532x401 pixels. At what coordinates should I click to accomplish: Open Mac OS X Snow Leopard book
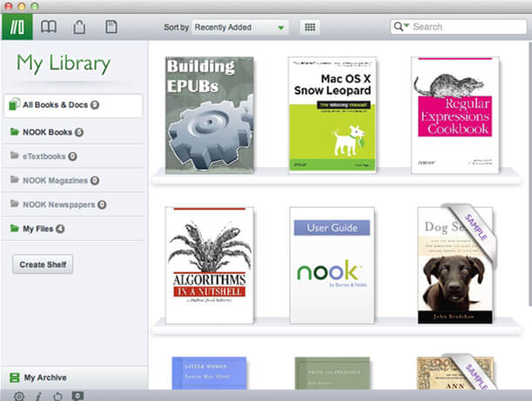point(332,115)
